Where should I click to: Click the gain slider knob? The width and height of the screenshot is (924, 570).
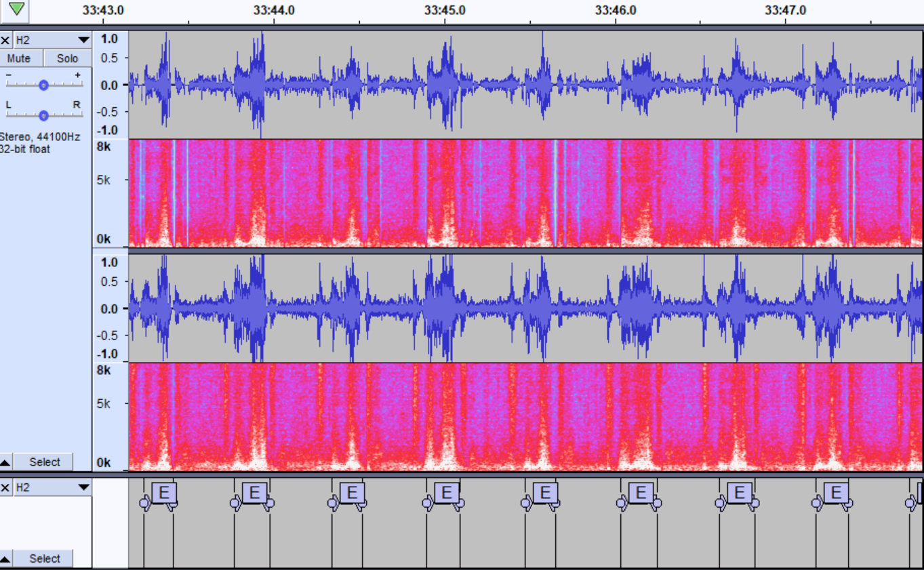[43, 85]
